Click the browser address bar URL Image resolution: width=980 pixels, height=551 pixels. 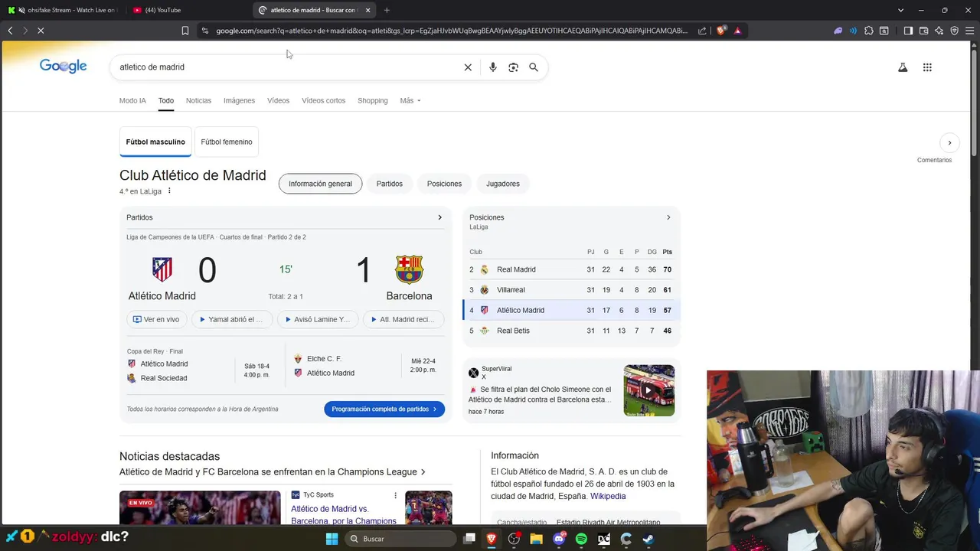(452, 31)
